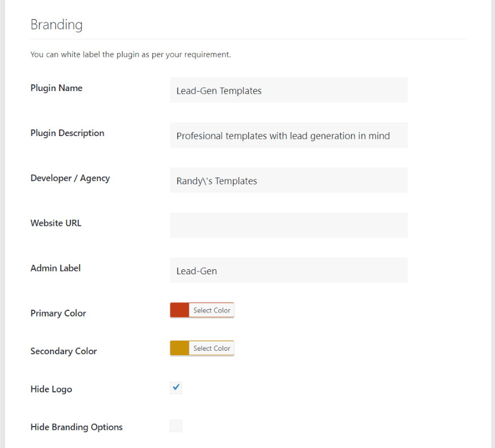This screenshot has height=448, width=495.
Task: Click the Primary Color label
Action: (x=58, y=313)
